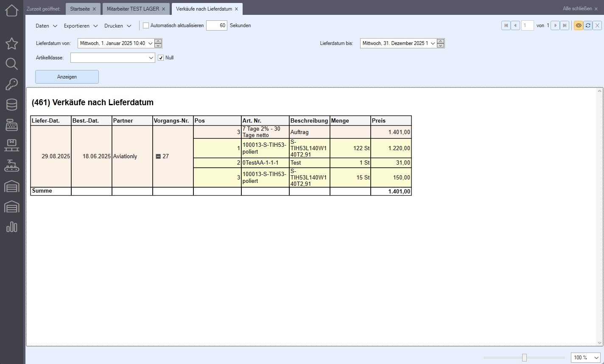
Task: Switch to Mitarbeiter TEST LAGER tab
Action: pos(133,8)
